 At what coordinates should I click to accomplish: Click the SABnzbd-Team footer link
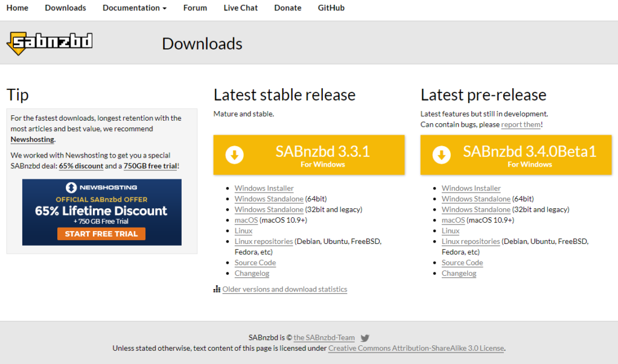pyautogui.click(x=324, y=337)
